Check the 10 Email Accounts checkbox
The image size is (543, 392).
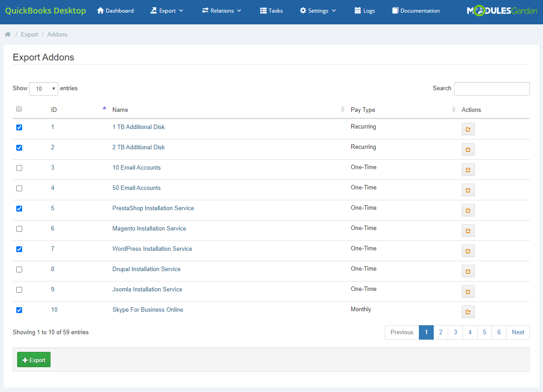[19, 168]
